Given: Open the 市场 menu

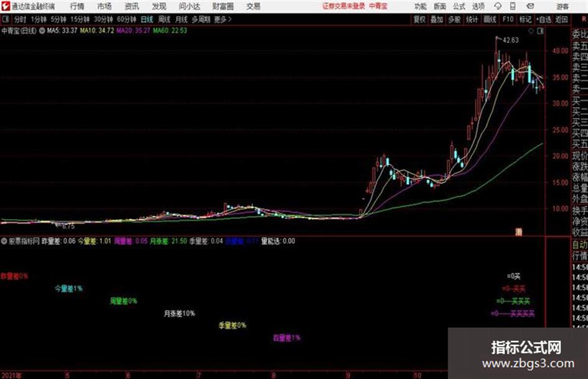Looking at the screenshot, I should coord(105,6).
